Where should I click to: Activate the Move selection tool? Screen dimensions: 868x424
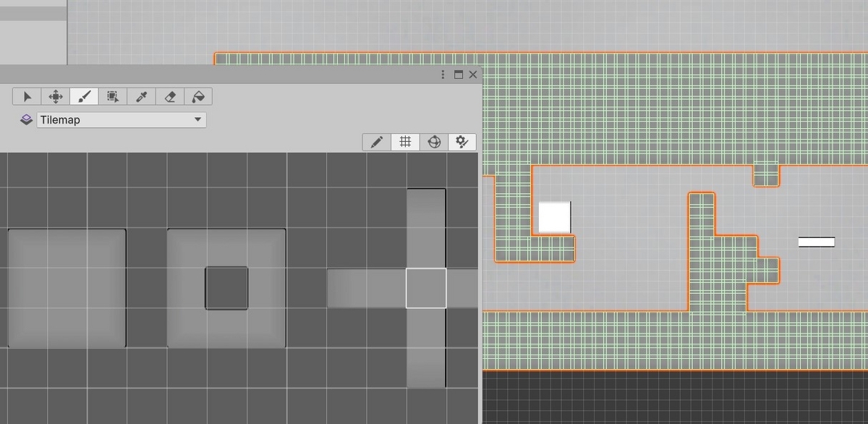[x=56, y=96]
